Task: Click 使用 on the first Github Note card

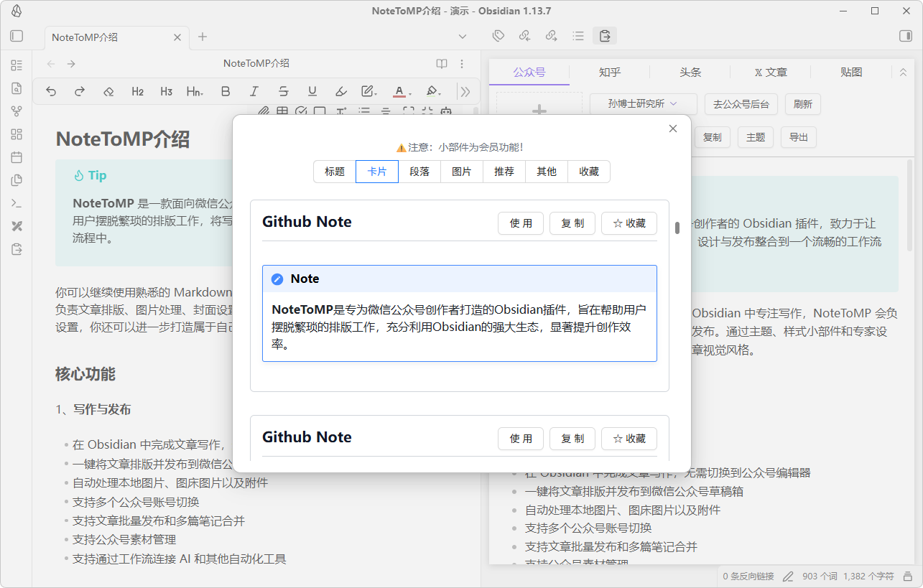Action: click(521, 223)
